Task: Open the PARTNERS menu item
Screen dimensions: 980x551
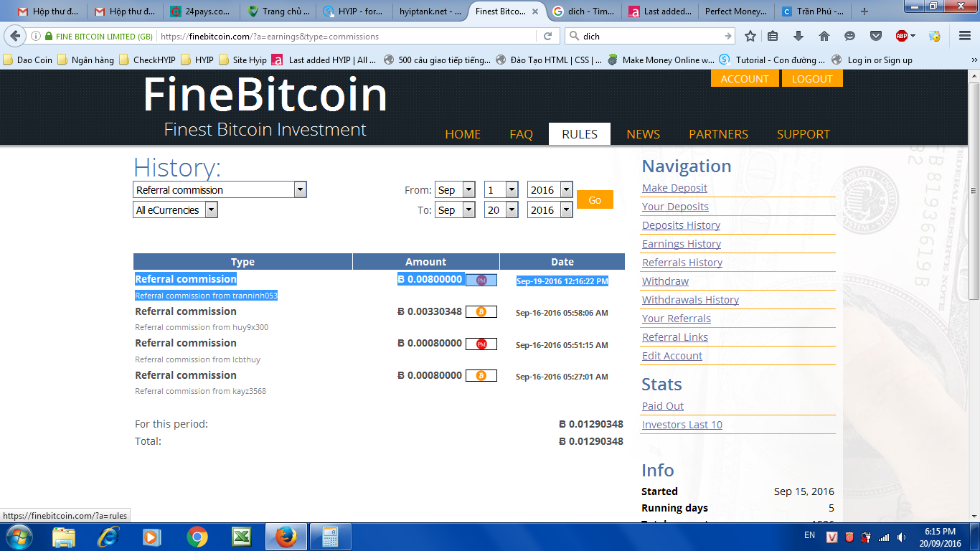Action: point(718,134)
